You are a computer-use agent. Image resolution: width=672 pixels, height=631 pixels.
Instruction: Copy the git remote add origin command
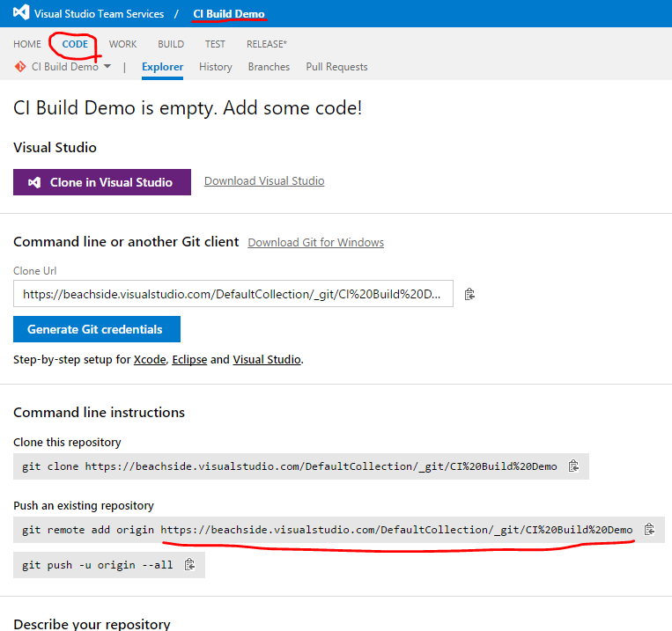click(x=649, y=530)
